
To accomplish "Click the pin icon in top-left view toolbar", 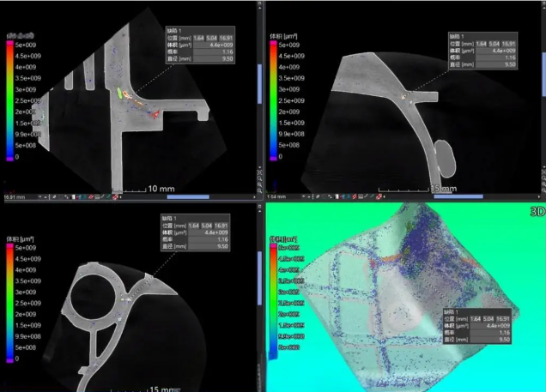I will click(x=52, y=196).
